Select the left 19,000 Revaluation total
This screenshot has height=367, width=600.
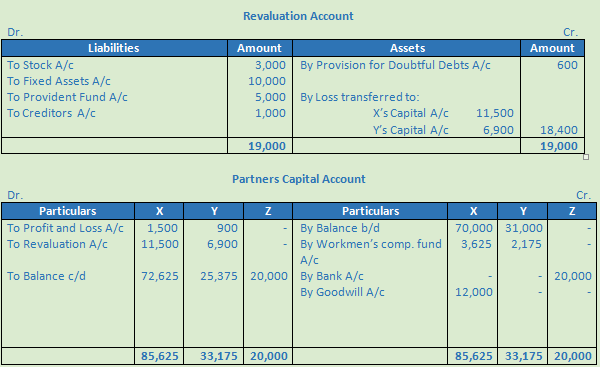coord(267,146)
